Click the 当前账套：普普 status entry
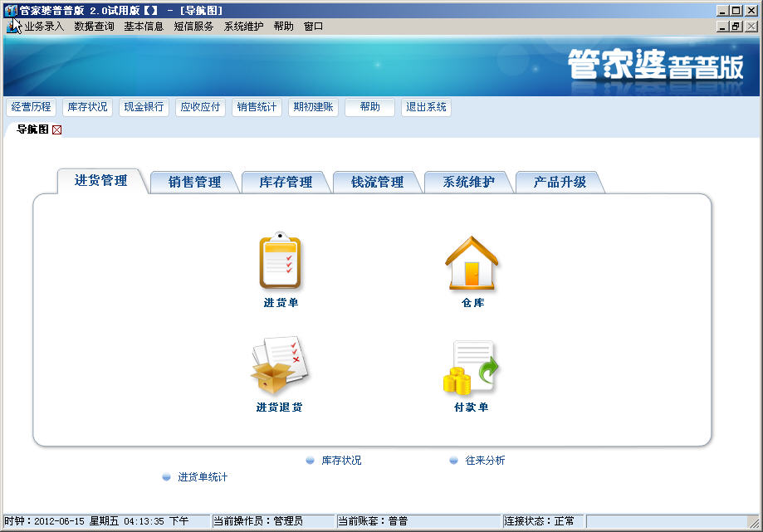The image size is (763, 532). (419, 521)
